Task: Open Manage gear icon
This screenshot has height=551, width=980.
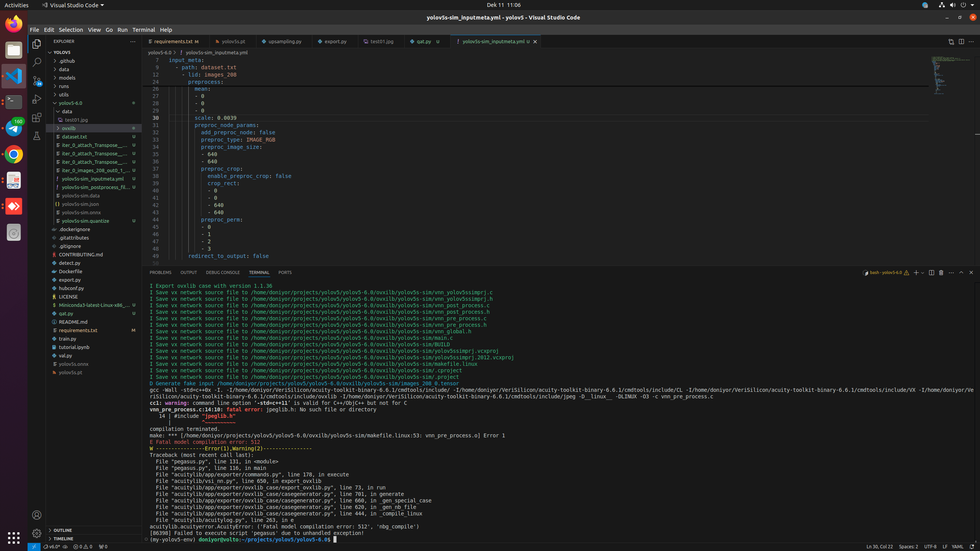Action: click(x=37, y=533)
